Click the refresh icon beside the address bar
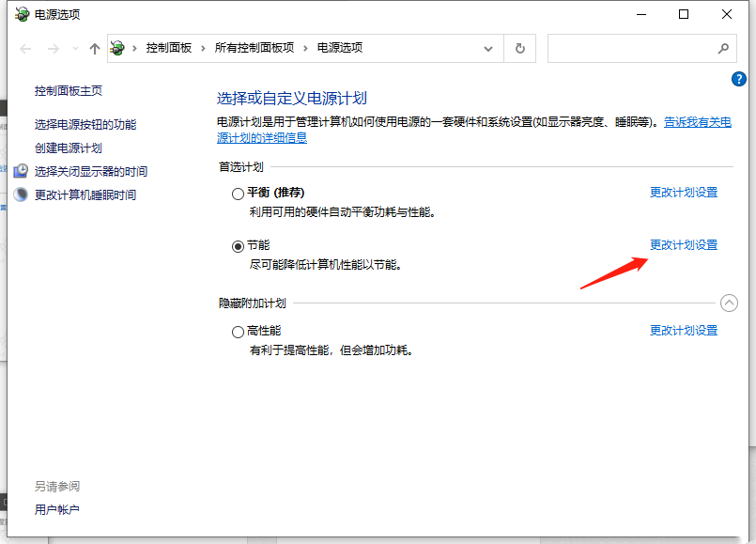 pos(519,48)
